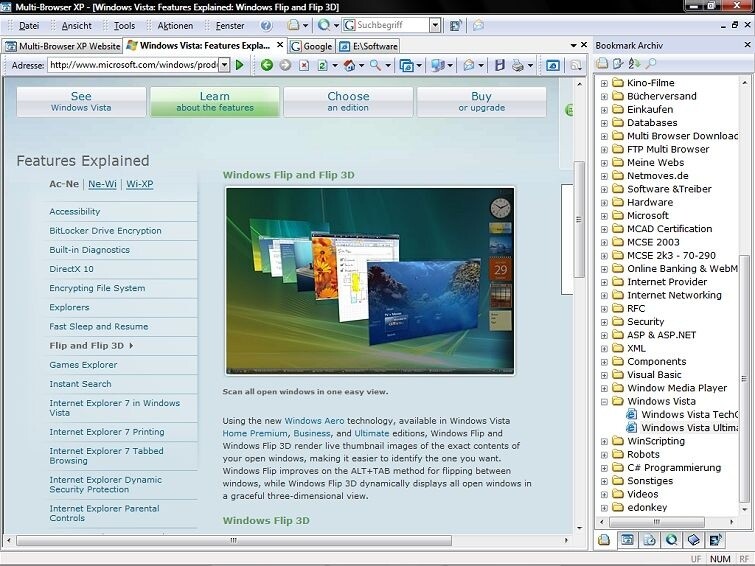Screen dimensions: 755x566
Task: Expand the edonkey bookmark folder
Action: point(604,508)
